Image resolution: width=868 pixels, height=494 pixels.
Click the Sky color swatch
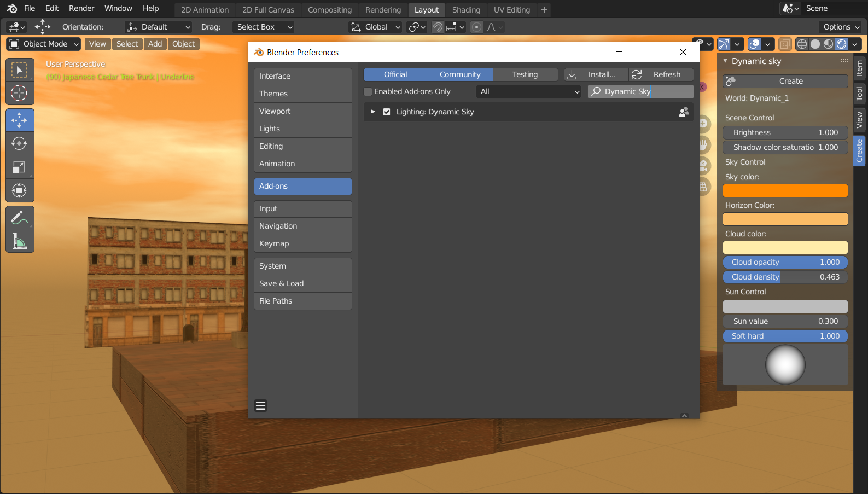click(785, 190)
